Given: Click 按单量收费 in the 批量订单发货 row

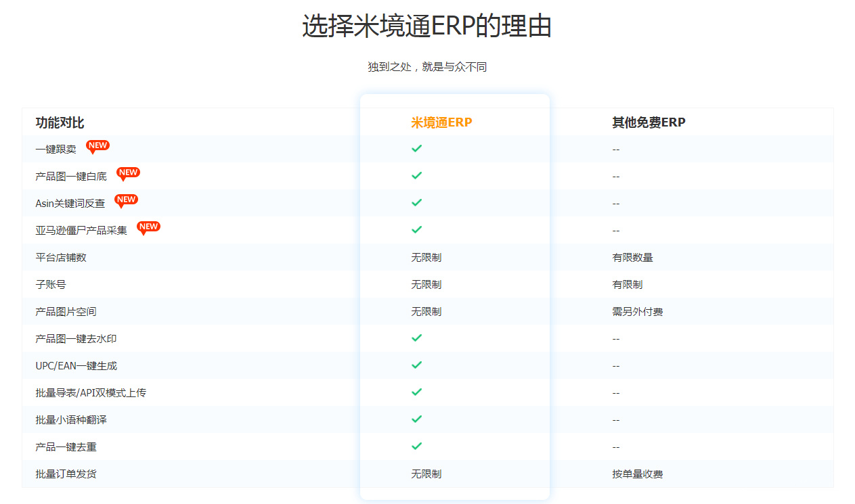Looking at the screenshot, I should pyautogui.click(x=638, y=474).
